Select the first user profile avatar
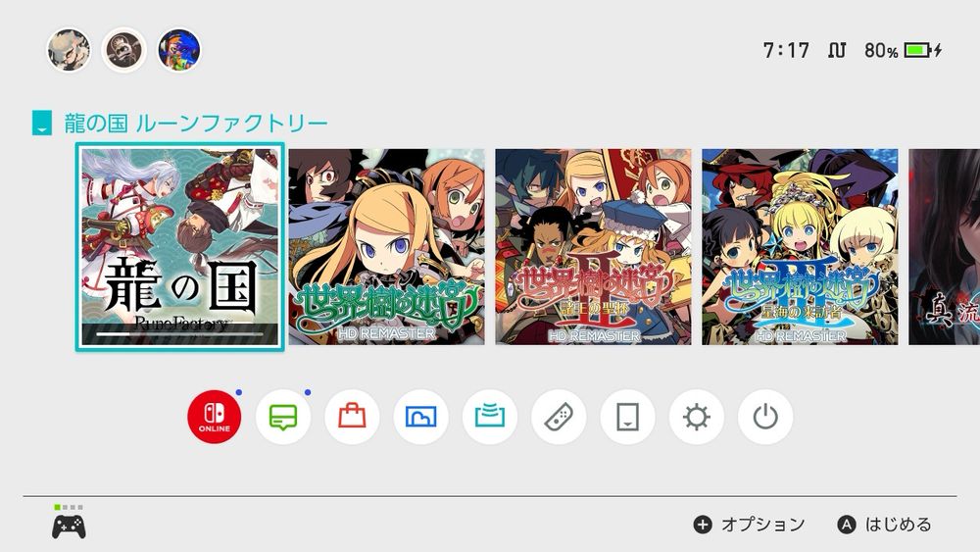The width and height of the screenshot is (980, 552). (69, 49)
